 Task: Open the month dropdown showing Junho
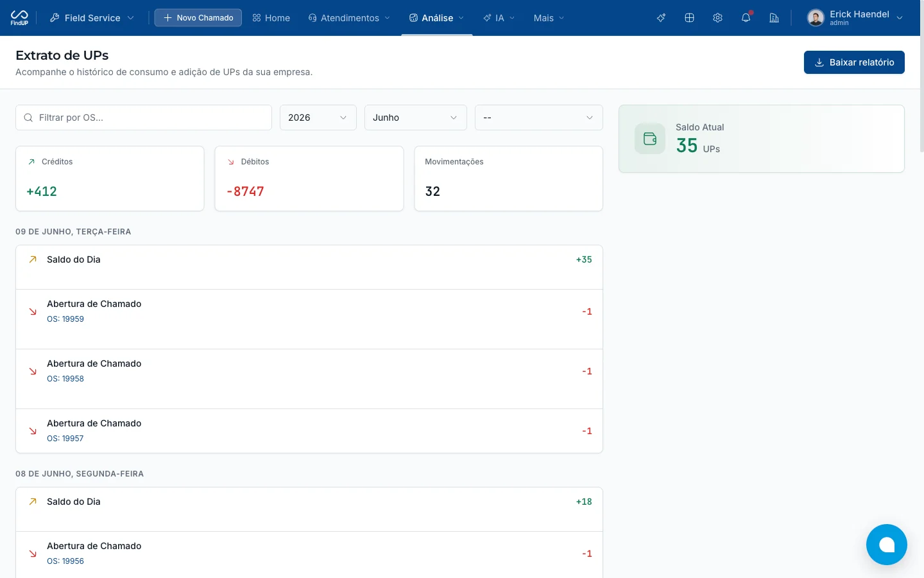(x=416, y=118)
